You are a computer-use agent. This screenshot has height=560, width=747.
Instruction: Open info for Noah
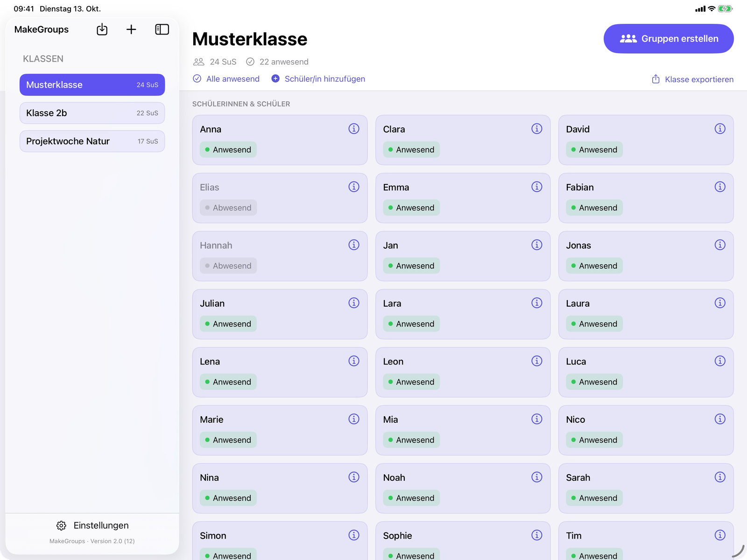(x=537, y=477)
